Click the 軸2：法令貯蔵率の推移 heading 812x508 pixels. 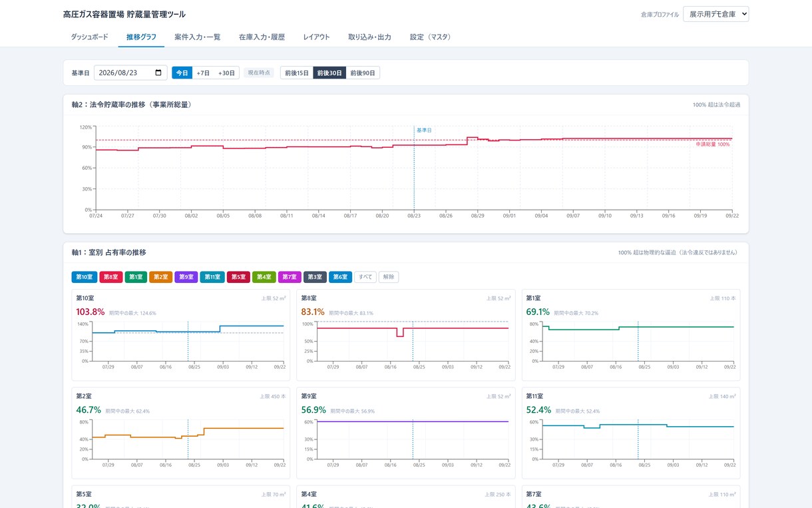(x=132, y=105)
